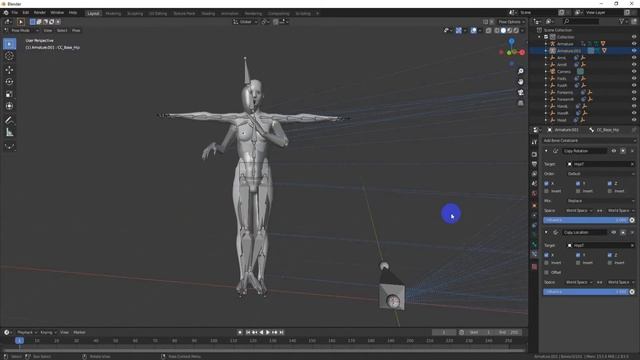Open the Render menu
Viewport: 640px width, 360px height.
pyautogui.click(x=40, y=13)
